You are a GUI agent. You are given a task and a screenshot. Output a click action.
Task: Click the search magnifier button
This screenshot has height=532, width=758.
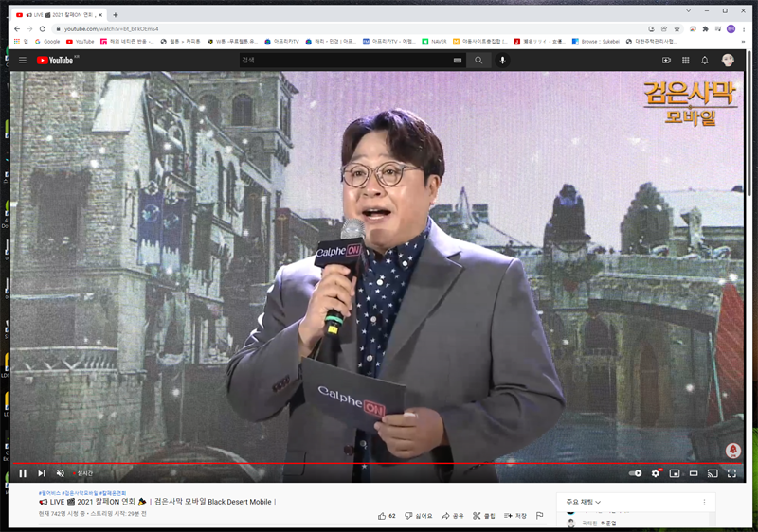click(x=478, y=61)
